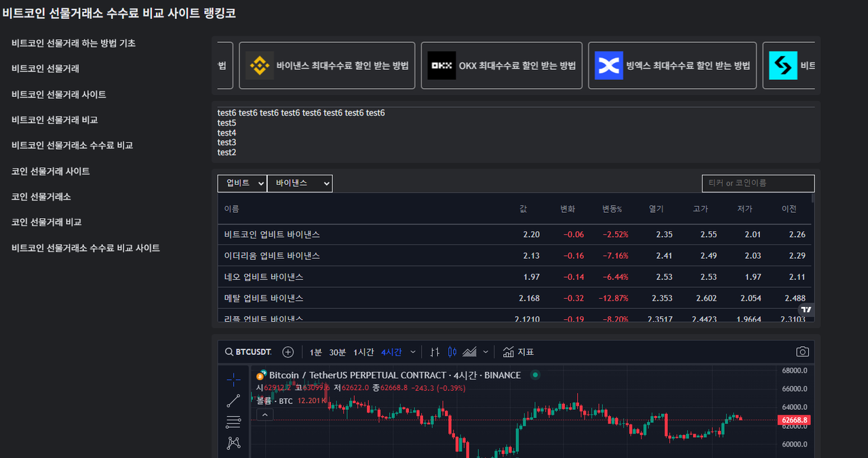Open BTCUSDT symbol search in chart

pos(248,352)
